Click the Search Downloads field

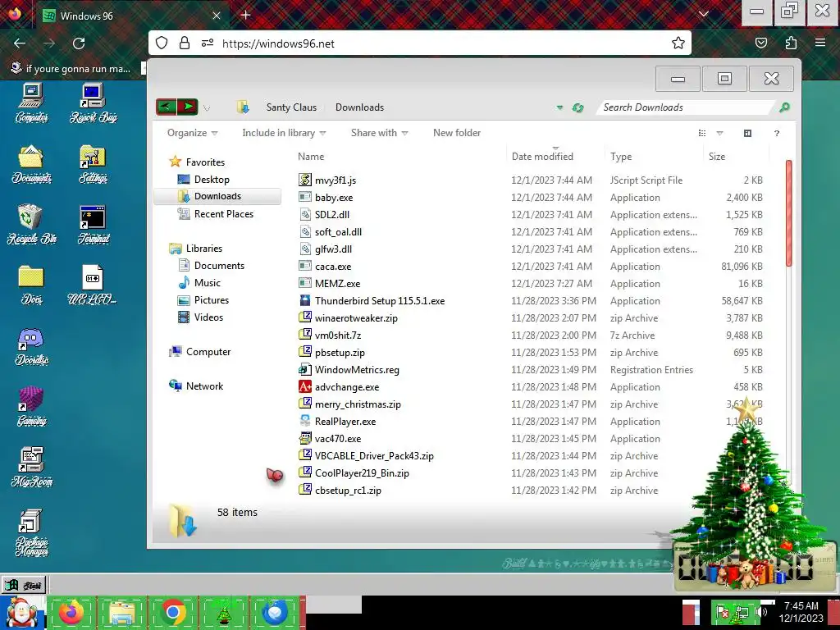[x=685, y=107]
